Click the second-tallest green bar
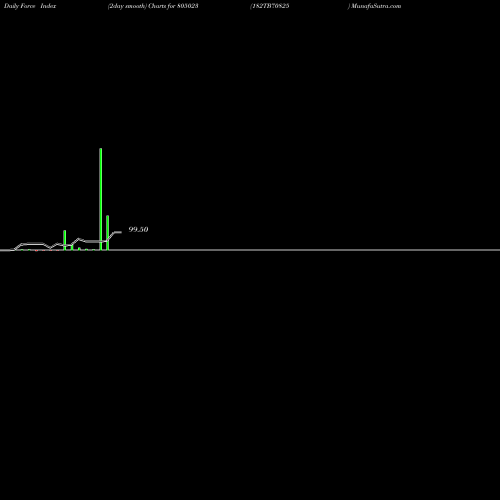500x500 pixels. tap(108, 233)
